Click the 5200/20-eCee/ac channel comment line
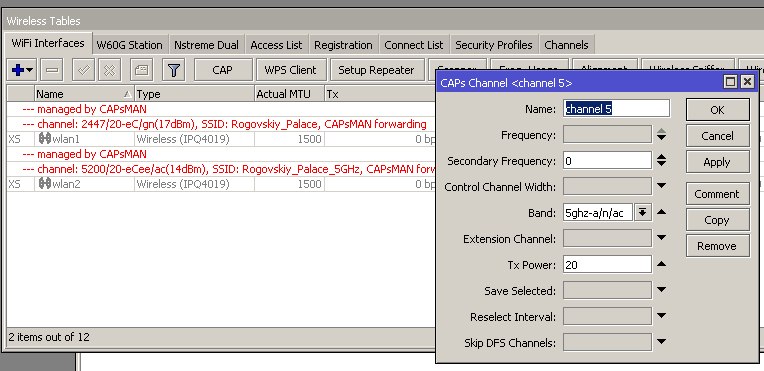This screenshot has height=371, width=764. 229,169
